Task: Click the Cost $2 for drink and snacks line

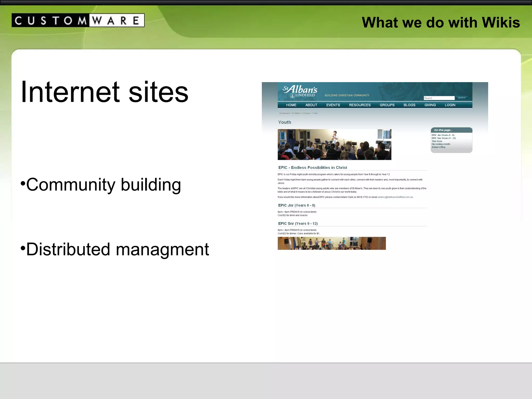Action: point(293,215)
